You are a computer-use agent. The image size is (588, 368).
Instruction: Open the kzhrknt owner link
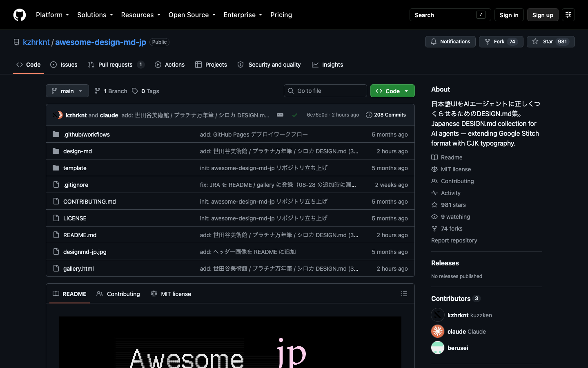[36, 42]
